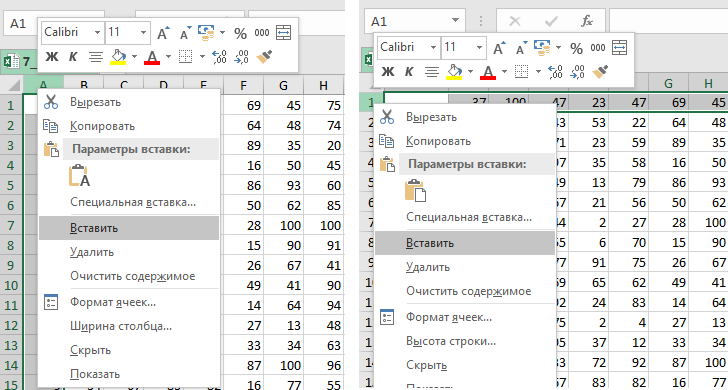Choose Удалить in the left context menu

(x=129, y=252)
